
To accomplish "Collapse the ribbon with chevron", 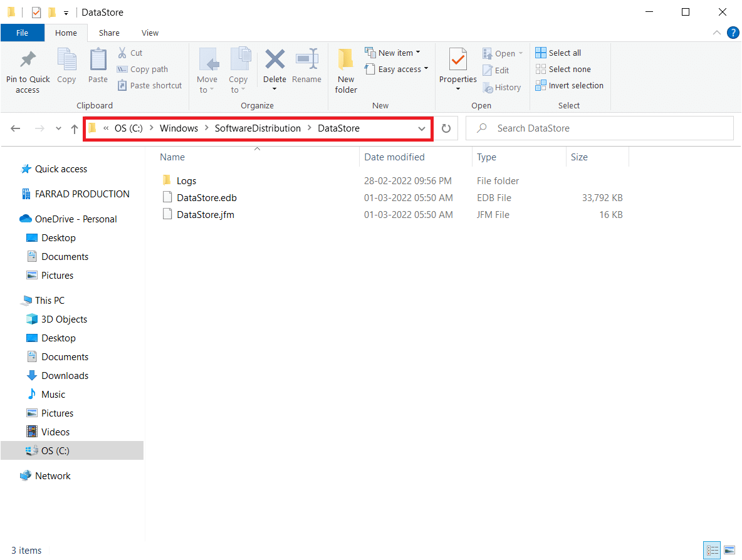I will click(x=717, y=33).
